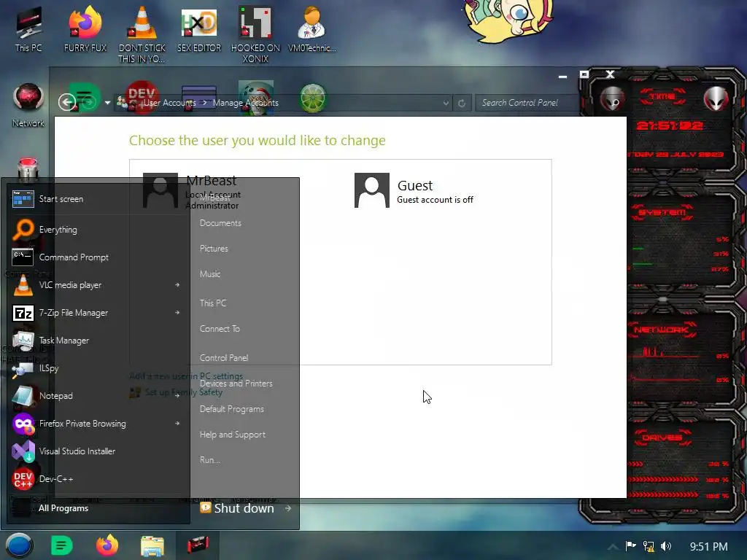
Task: Expand Notepad jump list arrow
Action: (177, 395)
